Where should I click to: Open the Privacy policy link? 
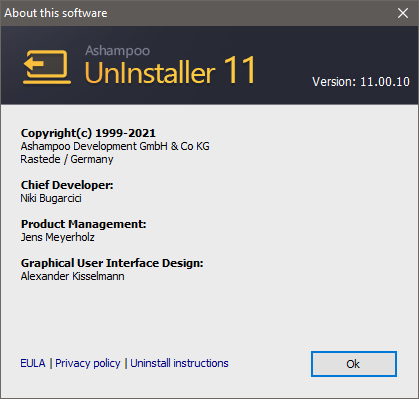click(88, 363)
